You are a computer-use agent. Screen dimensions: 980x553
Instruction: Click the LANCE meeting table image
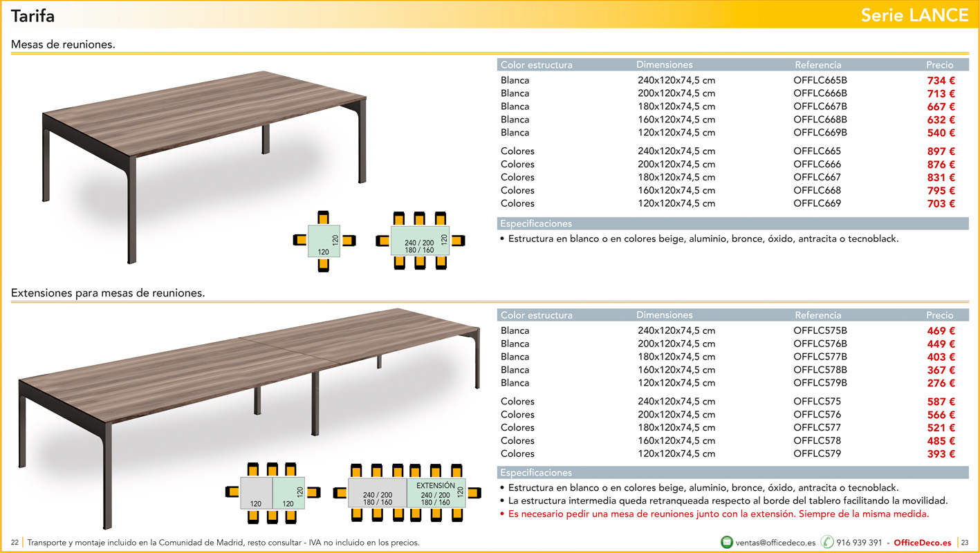[x=204, y=166]
